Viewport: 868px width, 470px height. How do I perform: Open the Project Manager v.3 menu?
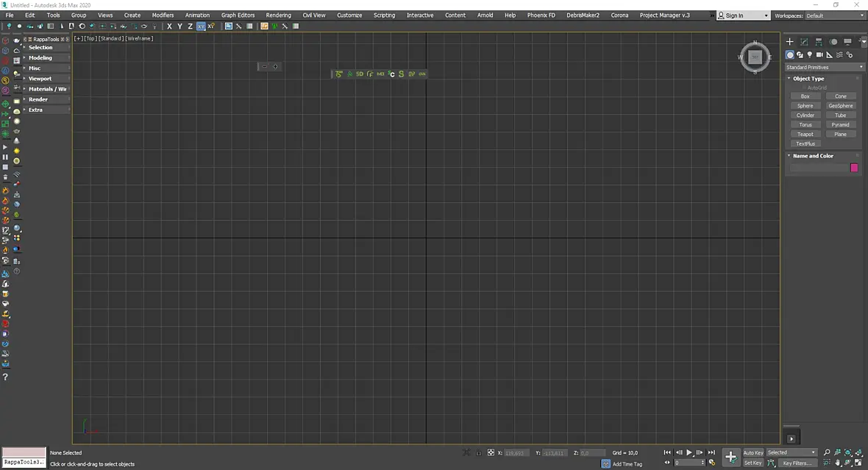(x=665, y=15)
